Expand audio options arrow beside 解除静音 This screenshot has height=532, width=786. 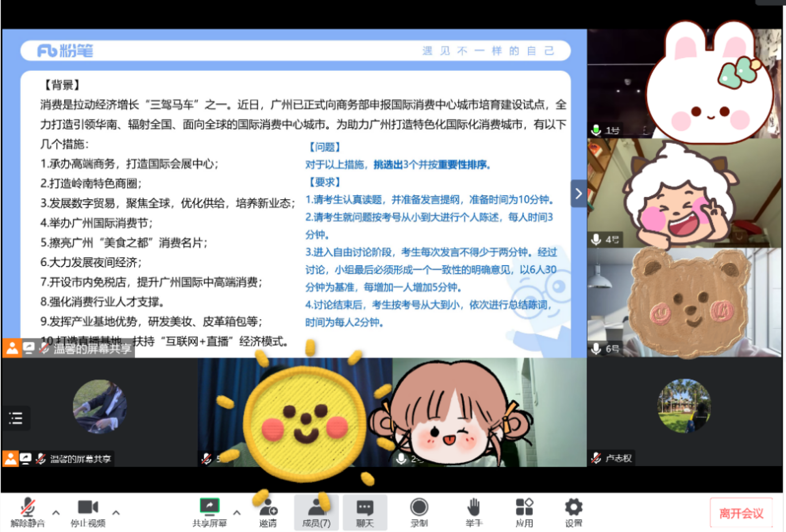click(56, 513)
